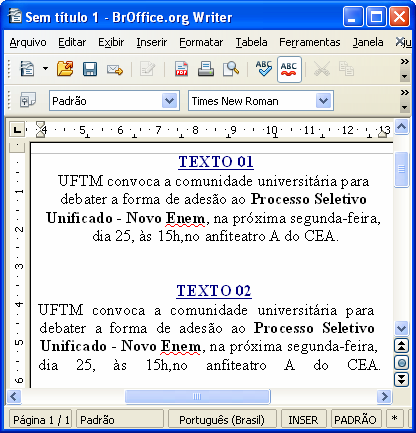Run spelling and grammar check icon

tap(264, 68)
